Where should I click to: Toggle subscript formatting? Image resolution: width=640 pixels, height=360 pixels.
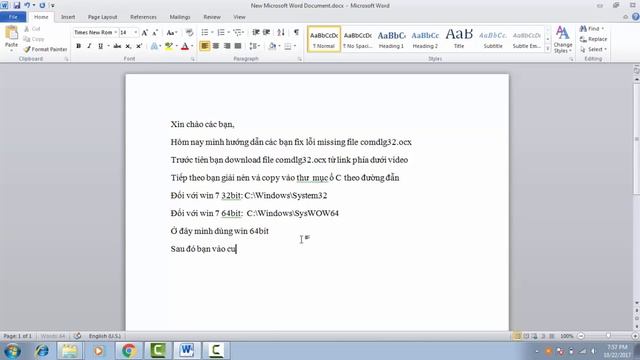(128, 46)
